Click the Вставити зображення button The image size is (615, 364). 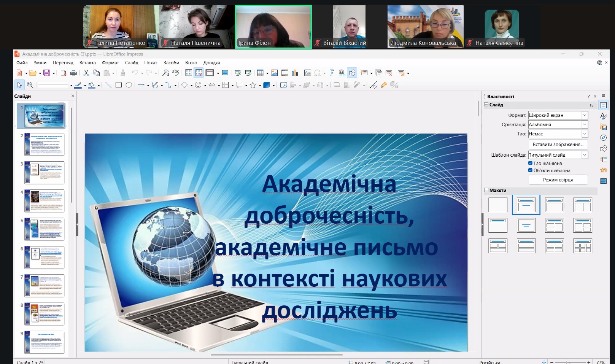click(558, 145)
